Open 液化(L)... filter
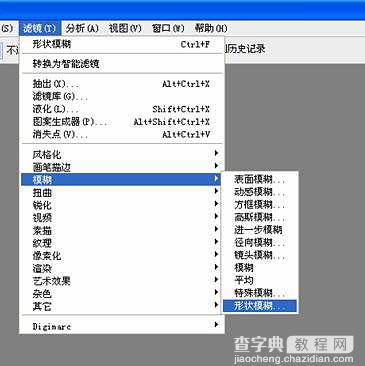This screenshot has height=366, width=365. 122,109
